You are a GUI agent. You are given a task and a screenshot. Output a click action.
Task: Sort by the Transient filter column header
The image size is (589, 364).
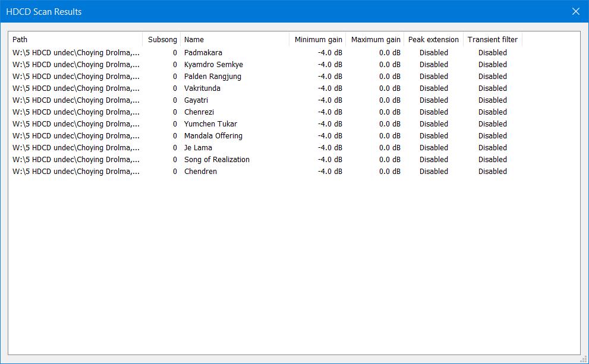tap(493, 39)
